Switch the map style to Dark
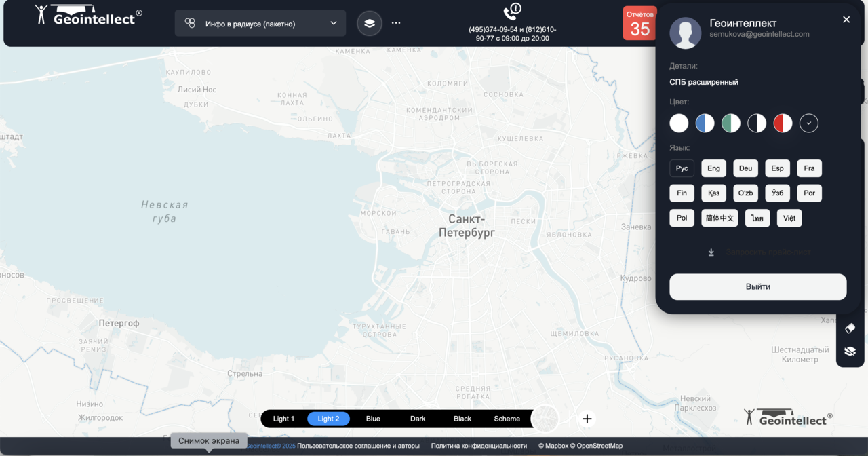Screen dimensions: 868x456 coord(418,419)
